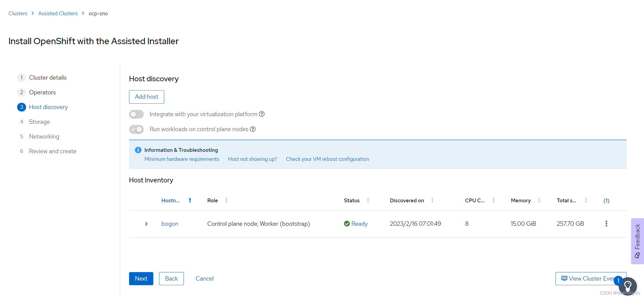Toggle Hostname column sort ascending arrow
This screenshot has width=644, height=298.
click(190, 200)
